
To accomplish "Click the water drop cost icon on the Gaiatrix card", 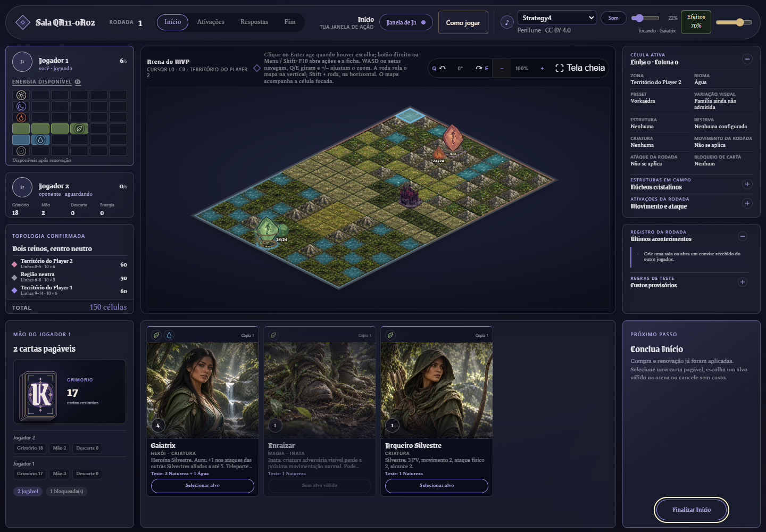I will coord(169,335).
